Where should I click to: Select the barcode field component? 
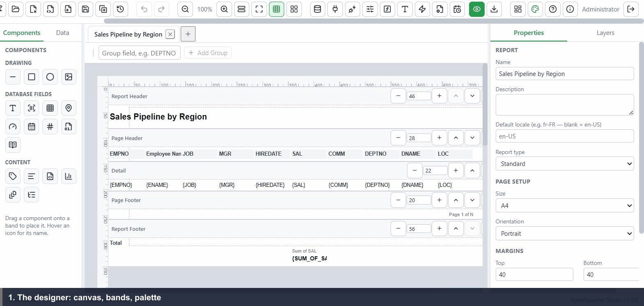pos(32,108)
